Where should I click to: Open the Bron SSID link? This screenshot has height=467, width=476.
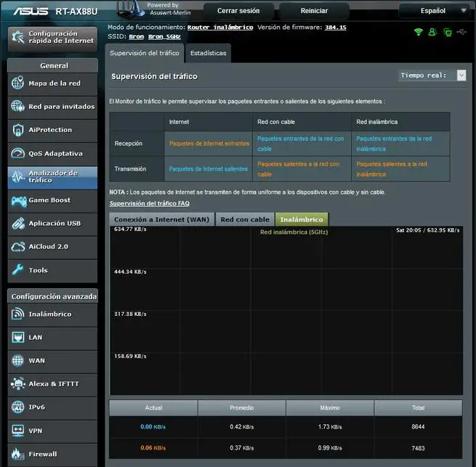pos(137,37)
